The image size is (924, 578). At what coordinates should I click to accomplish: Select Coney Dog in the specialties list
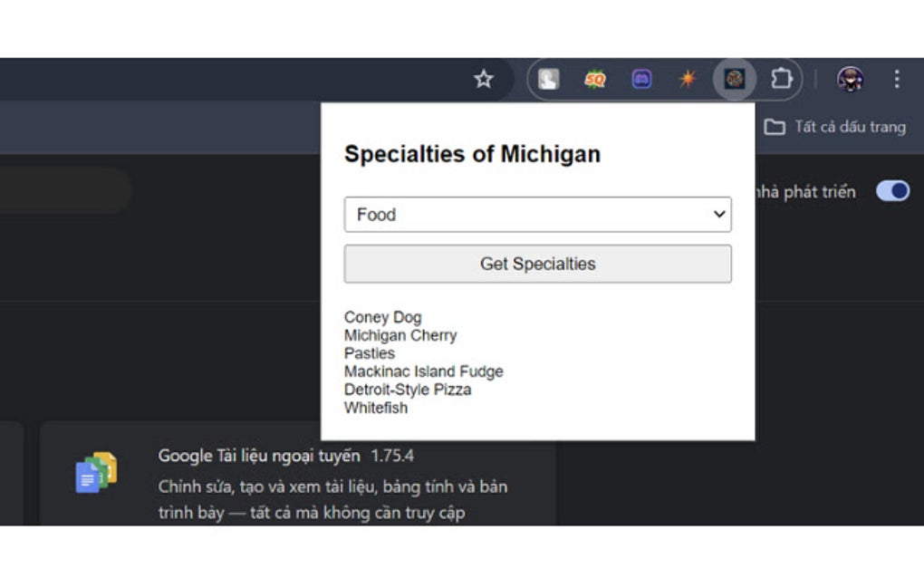[x=381, y=317]
